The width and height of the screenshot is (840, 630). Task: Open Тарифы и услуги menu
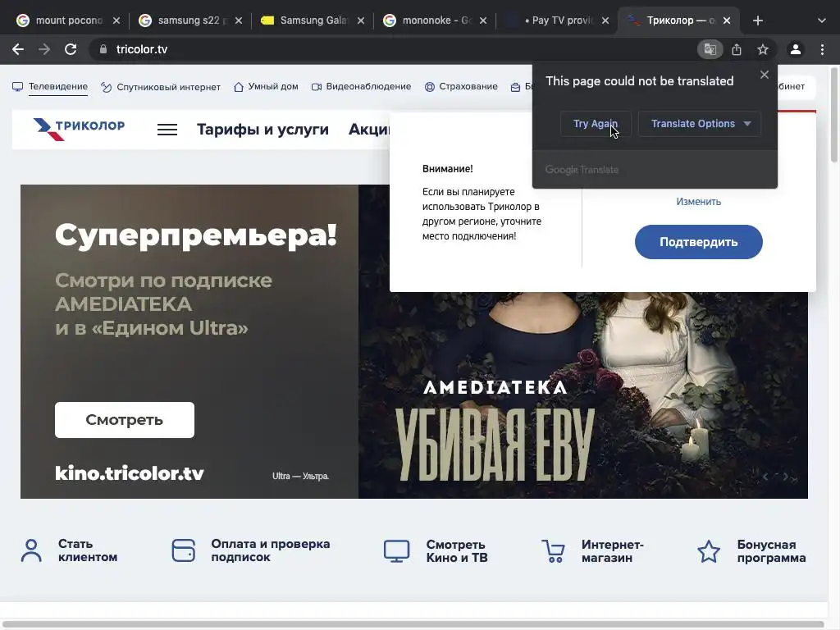click(x=262, y=130)
